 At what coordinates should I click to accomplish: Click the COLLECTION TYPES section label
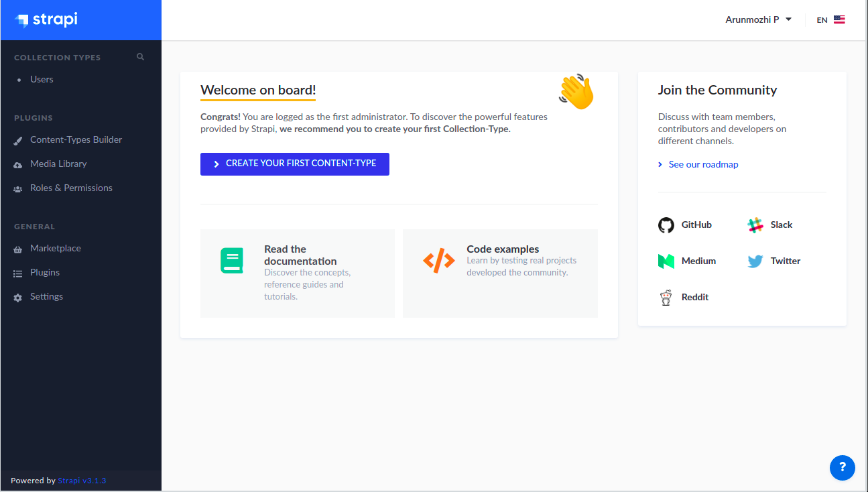58,58
